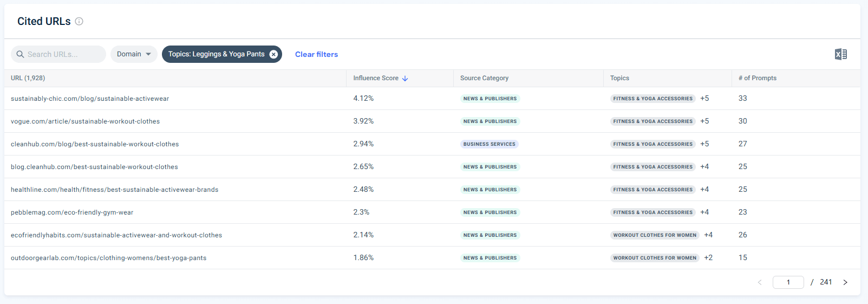Click the info icon beside Cited URLs
868x304 pixels.
[79, 21]
